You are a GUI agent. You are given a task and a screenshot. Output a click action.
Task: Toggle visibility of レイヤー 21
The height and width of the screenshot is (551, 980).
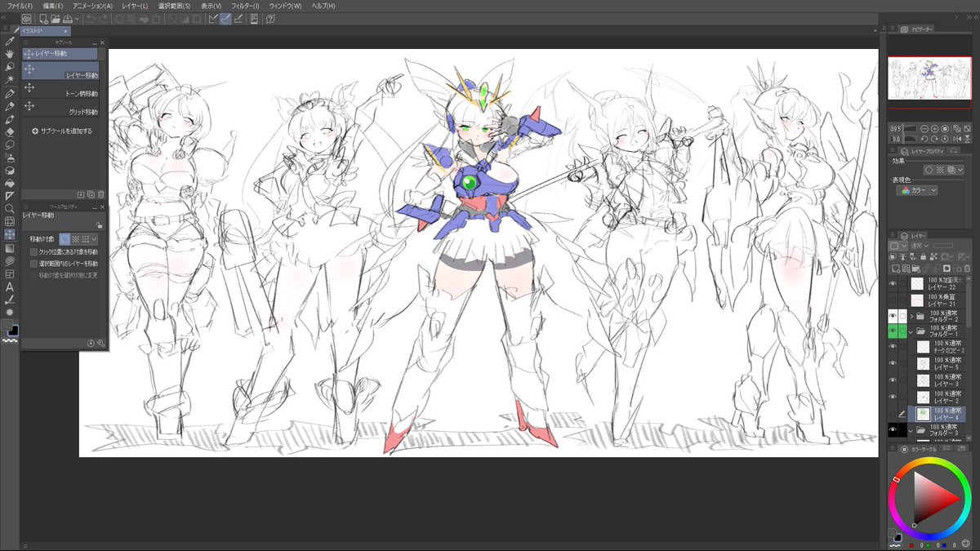click(x=893, y=300)
